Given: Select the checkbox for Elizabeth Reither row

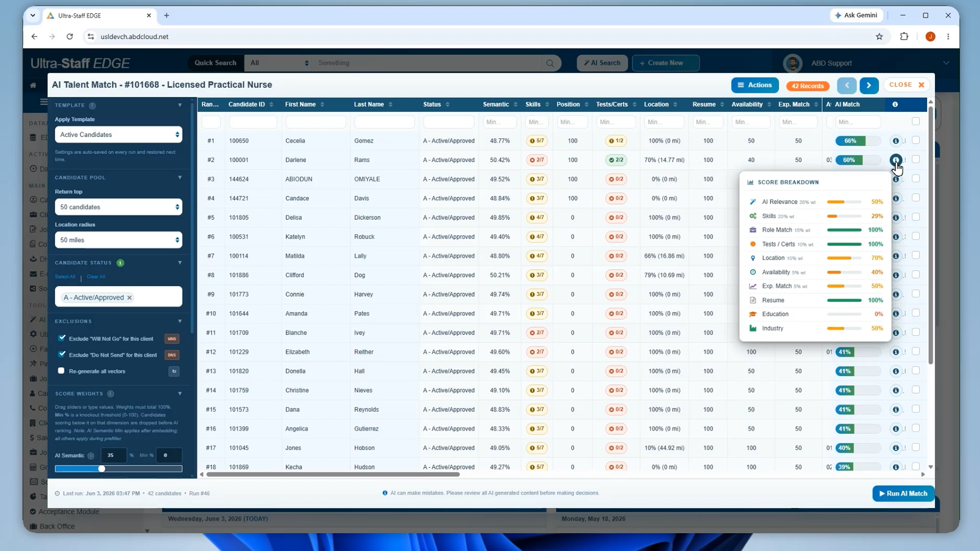Looking at the screenshot, I should coord(915,352).
